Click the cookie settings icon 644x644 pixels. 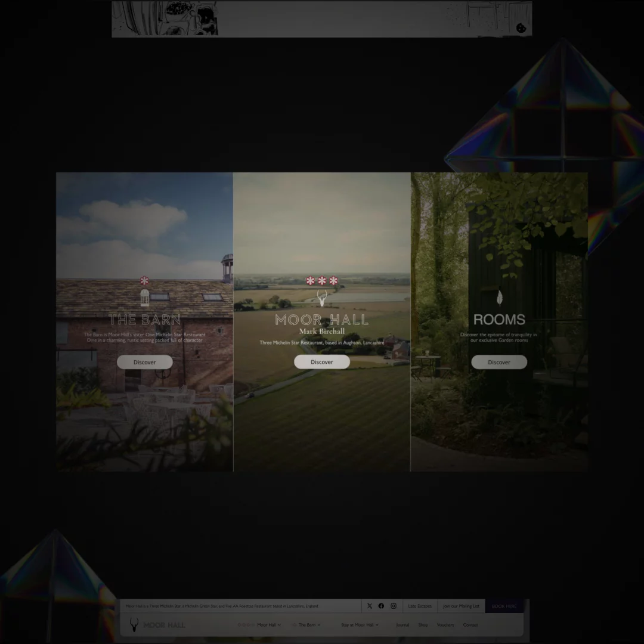(x=521, y=28)
